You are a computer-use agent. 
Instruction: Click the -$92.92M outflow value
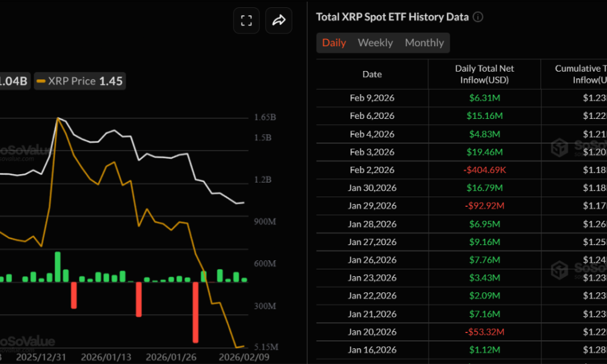[x=484, y=206]
